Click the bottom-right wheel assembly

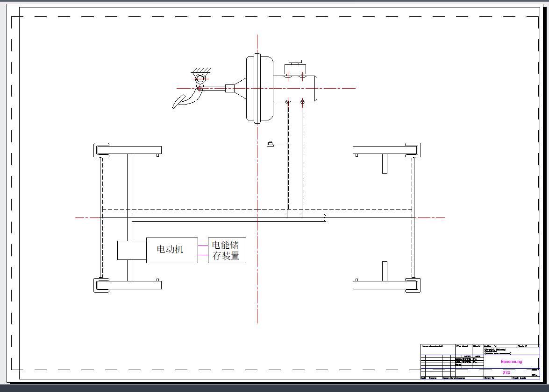413,285
